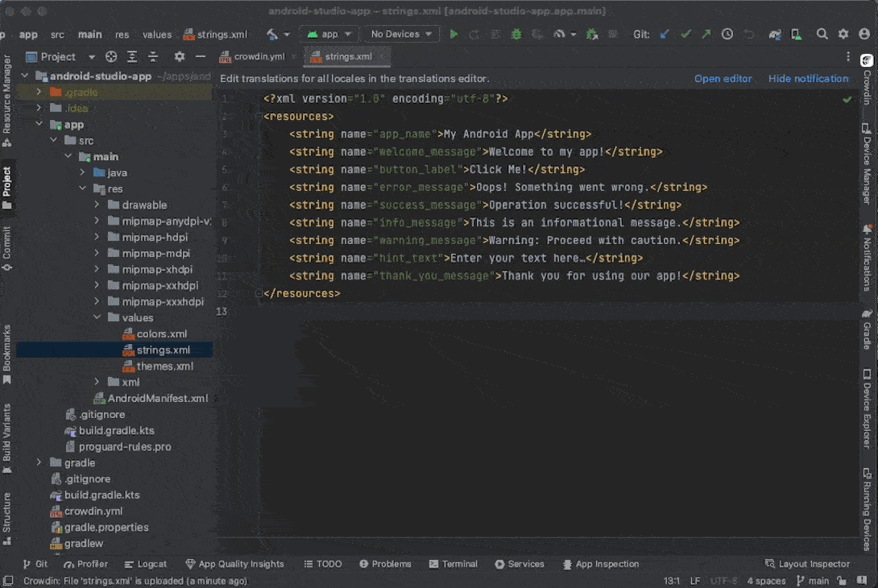
Task: Expand the mipmap-hdpi folder
Action: click(97, 238)
